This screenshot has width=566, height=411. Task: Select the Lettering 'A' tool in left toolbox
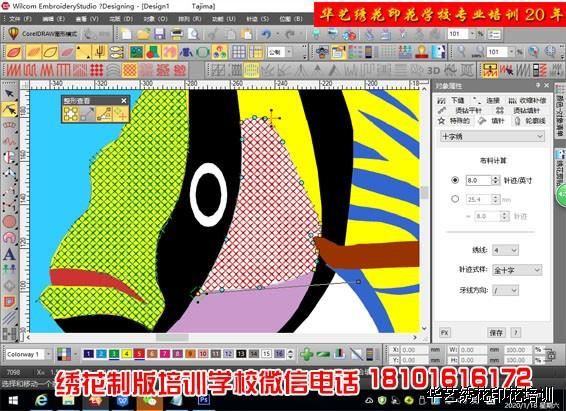10,254
